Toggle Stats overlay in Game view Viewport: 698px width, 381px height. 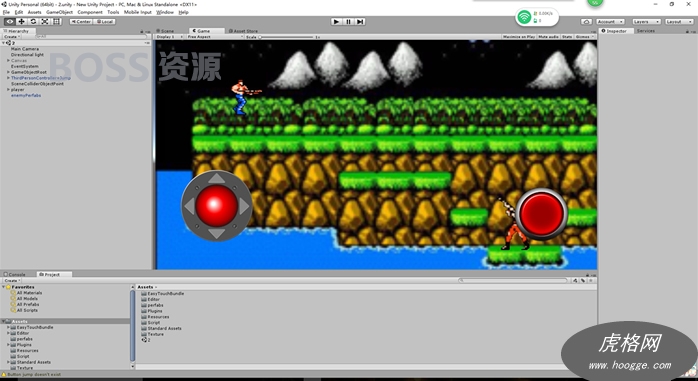tap(567, 37)
